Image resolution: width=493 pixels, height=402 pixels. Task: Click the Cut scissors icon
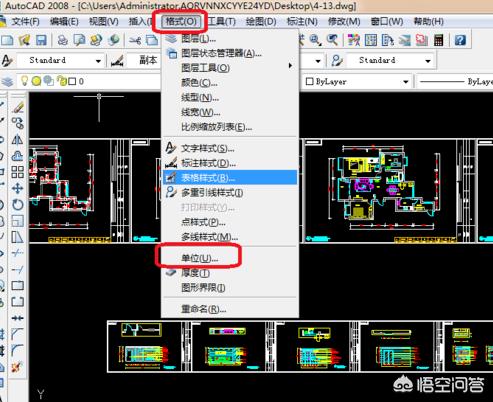tap(135, 40)
